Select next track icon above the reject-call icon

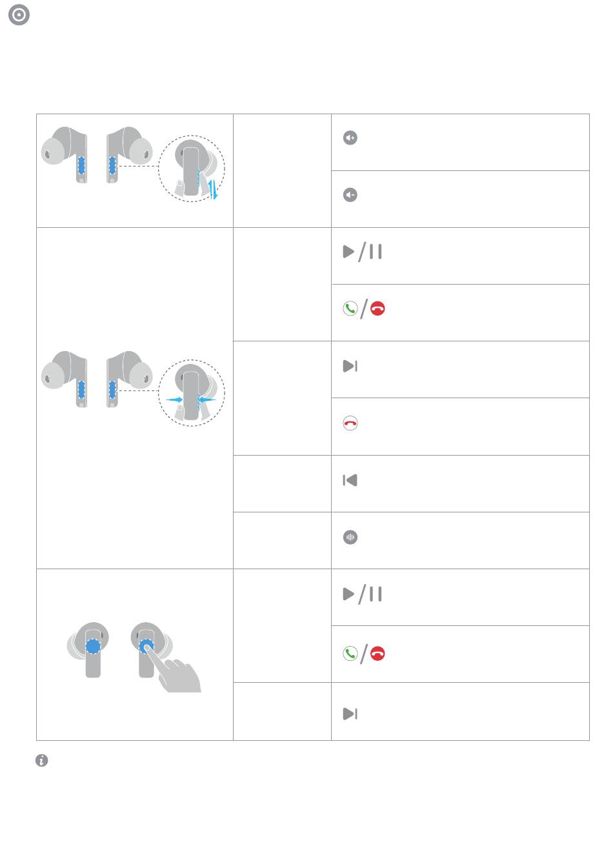[350, 367]
